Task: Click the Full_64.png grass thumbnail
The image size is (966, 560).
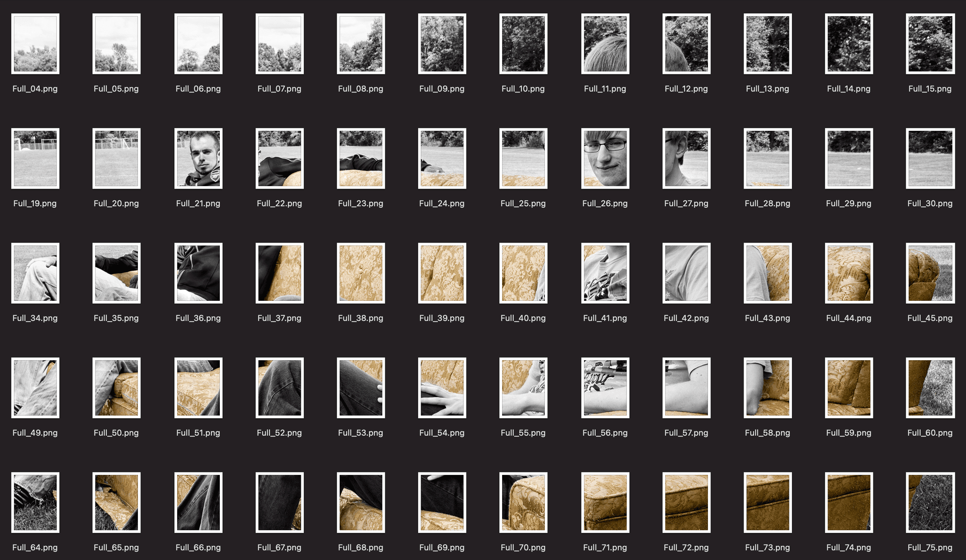Action: (35, 502)
